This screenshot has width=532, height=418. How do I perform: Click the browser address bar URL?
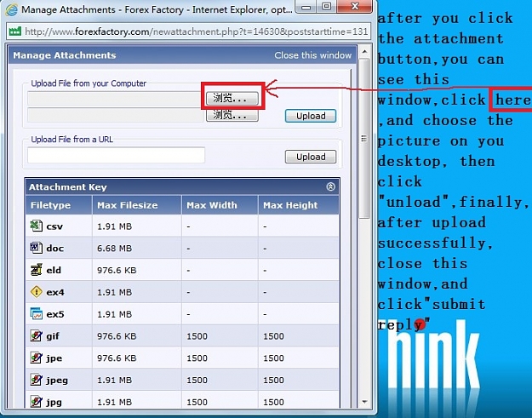(x=197, y=31)
